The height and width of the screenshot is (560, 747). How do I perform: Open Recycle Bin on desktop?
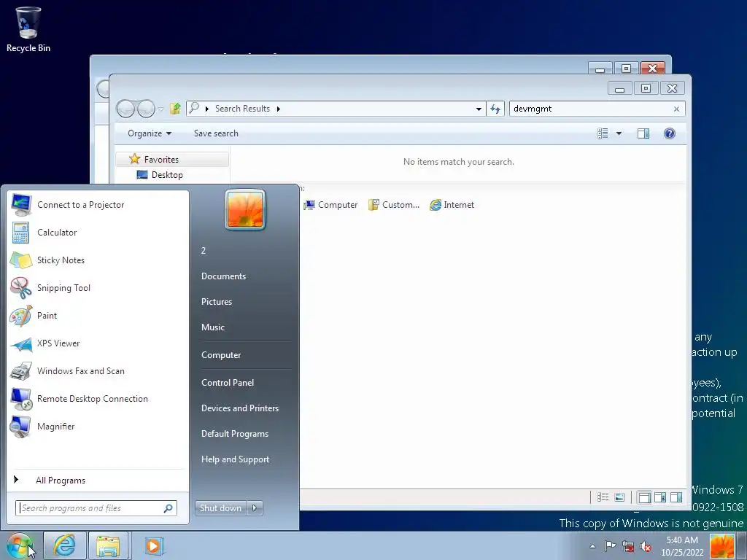(28, 29)
